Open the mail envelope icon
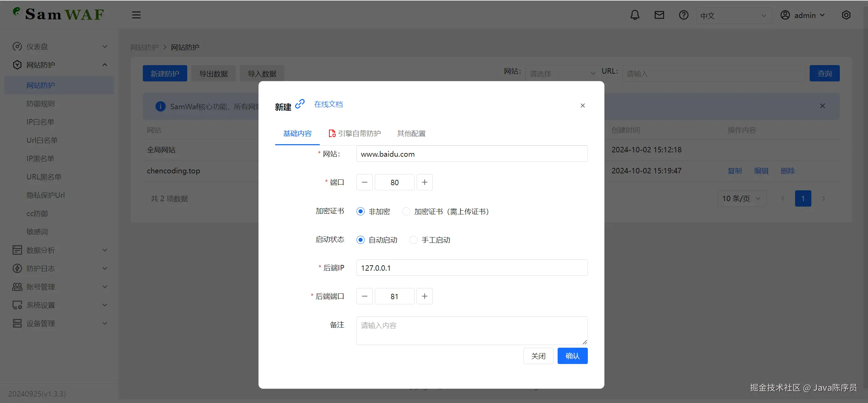This screenshot has height=403, width=868. [x=659, y=15]
